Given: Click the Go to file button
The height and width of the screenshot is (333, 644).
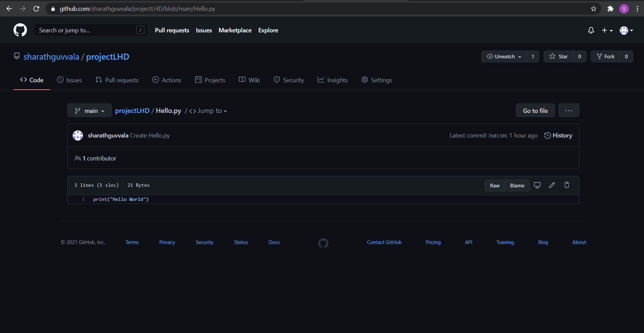Looking at the screenshot, I should [536, 110].
